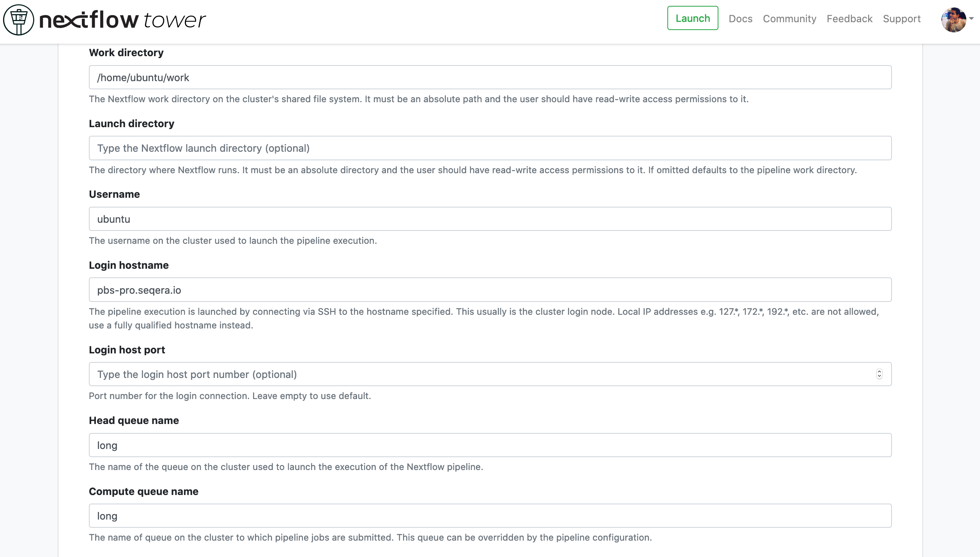Go to the Community page
The height and width of the screenshot is (557, 980).
pyautogui.click(x=789, y=19)
